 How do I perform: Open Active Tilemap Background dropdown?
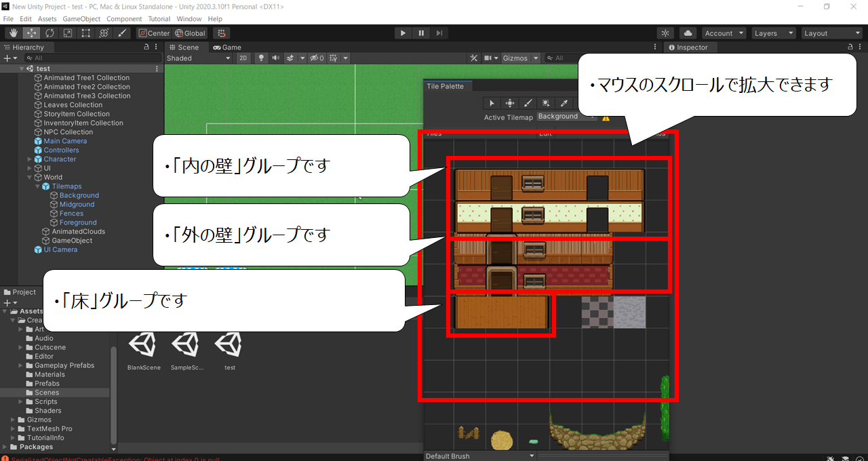pos(566,117)
